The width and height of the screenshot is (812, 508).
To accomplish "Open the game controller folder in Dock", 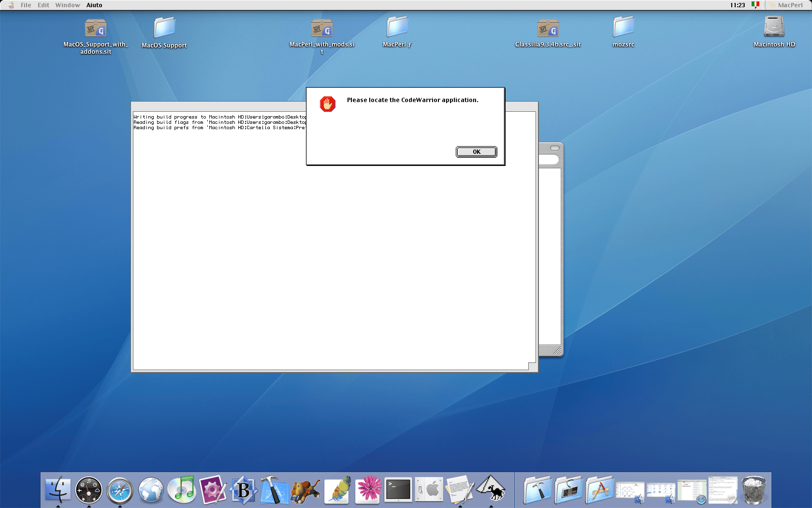I will point(569,490).
